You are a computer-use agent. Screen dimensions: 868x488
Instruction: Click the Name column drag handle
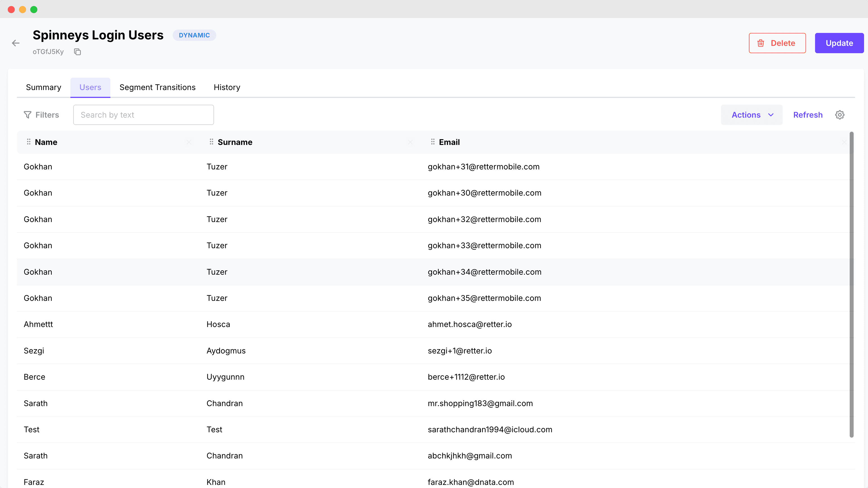pyautogui.click(x=29, y=142)
